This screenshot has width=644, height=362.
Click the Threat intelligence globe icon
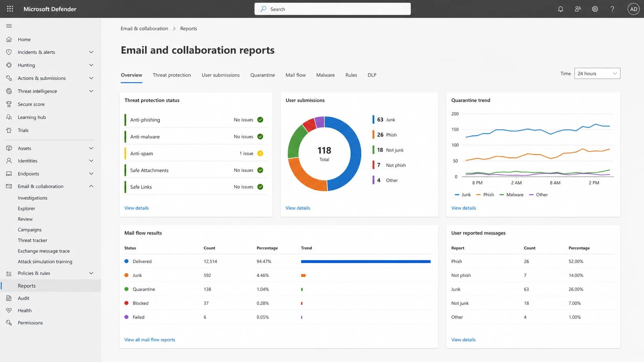coord(9,91)
